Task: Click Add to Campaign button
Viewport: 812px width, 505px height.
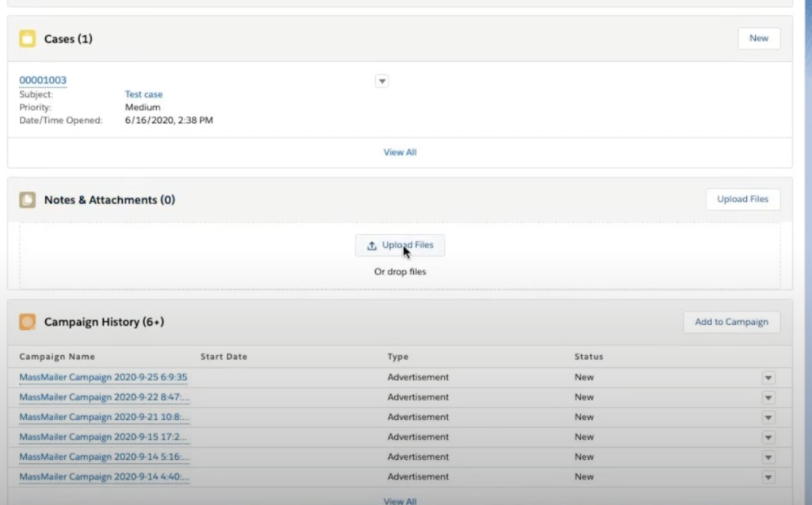Action: coord(731,322)
